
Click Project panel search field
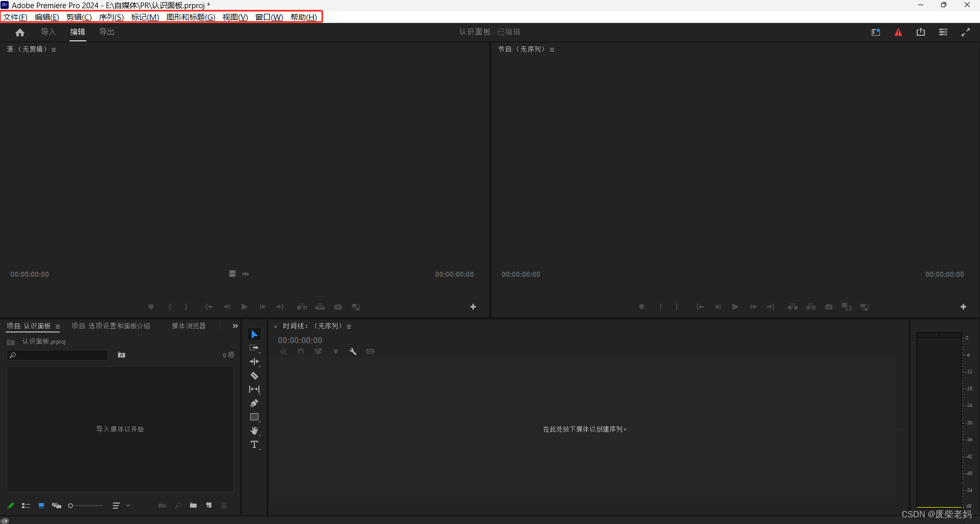coord(58,355)
